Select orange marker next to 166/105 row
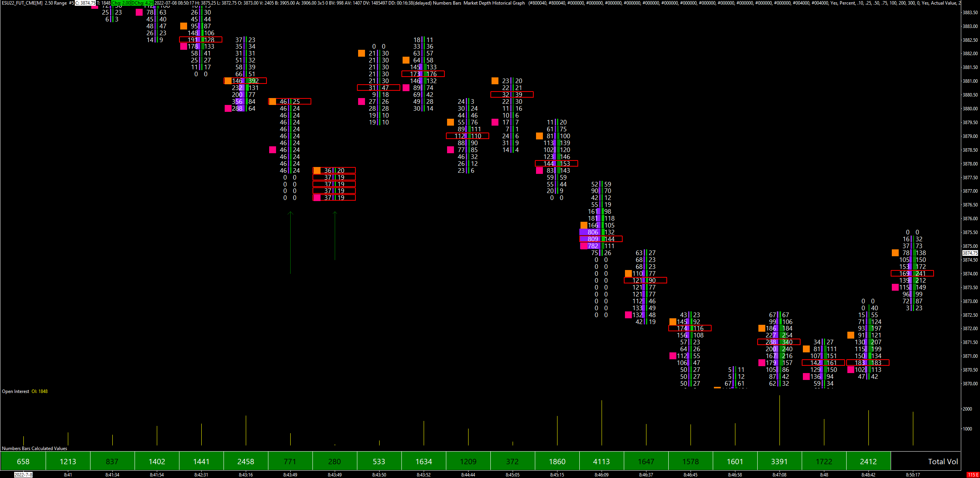This screenshot has width=980, height=478. tap(584, 225)
